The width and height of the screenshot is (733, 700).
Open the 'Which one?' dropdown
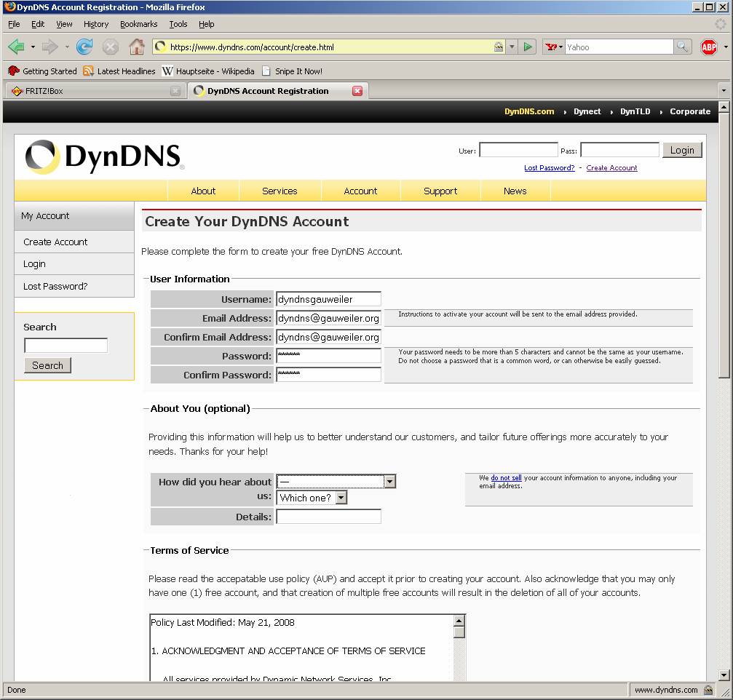(341, 498)
